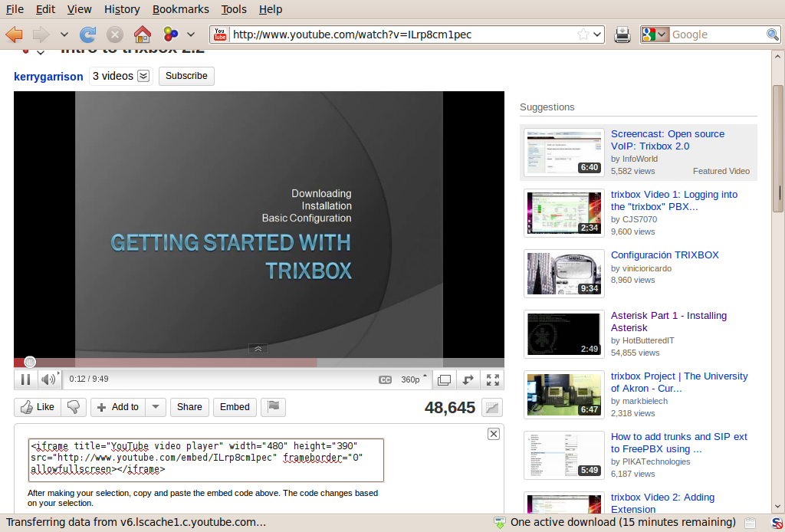This screenshot has height=532, width=785.
Task: Open Screencast: Open source VoIP Trixbox 2.0
Action: (x=668, y=140)
